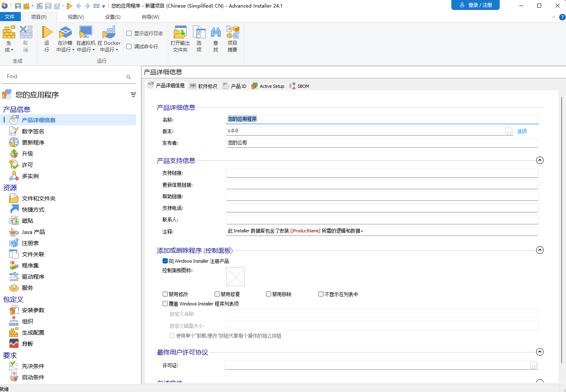The width and height of the screenshot is (566, 392).
Task: Open 安装参数 page
Action: [x=33, y=310]
